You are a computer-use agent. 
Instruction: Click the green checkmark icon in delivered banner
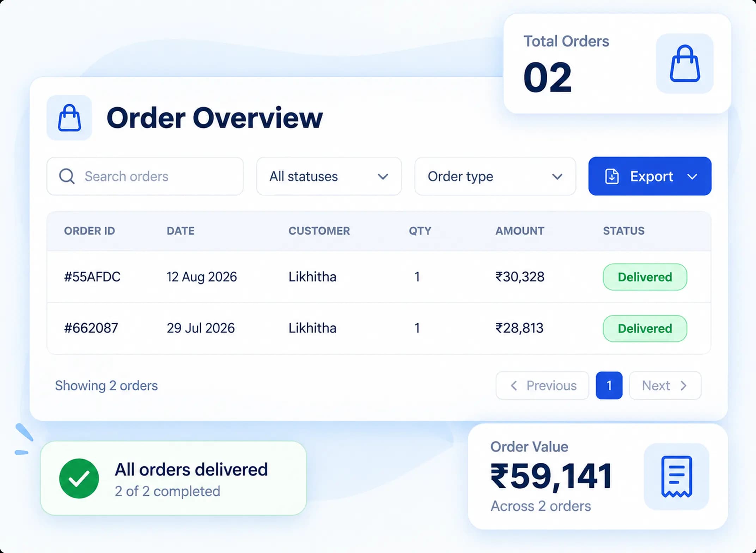[79, 479]
